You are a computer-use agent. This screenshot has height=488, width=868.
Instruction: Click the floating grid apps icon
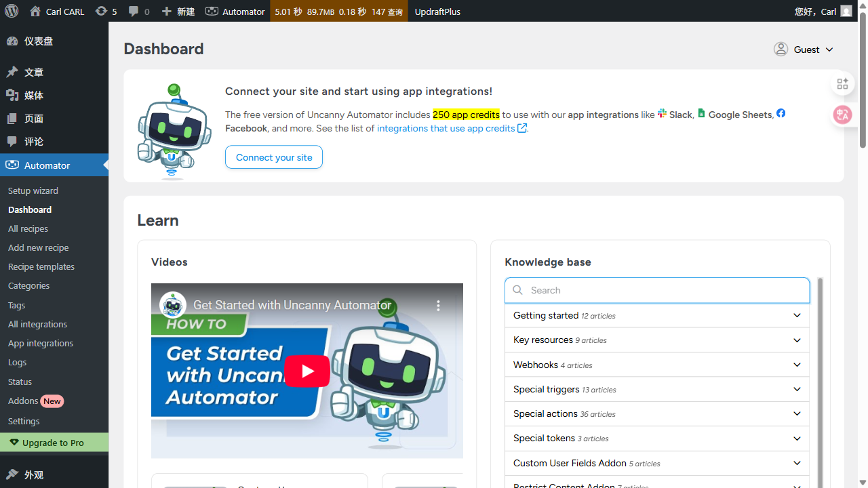[842, 83]
